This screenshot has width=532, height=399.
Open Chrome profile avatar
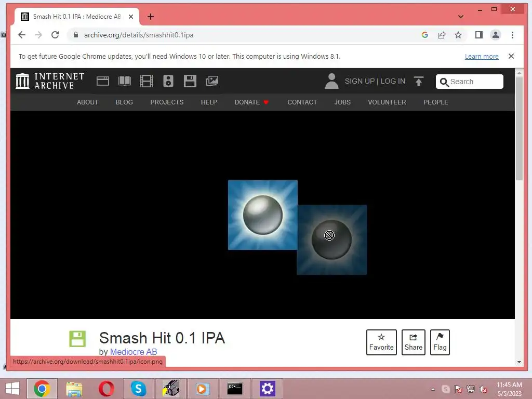coord(496,35)
